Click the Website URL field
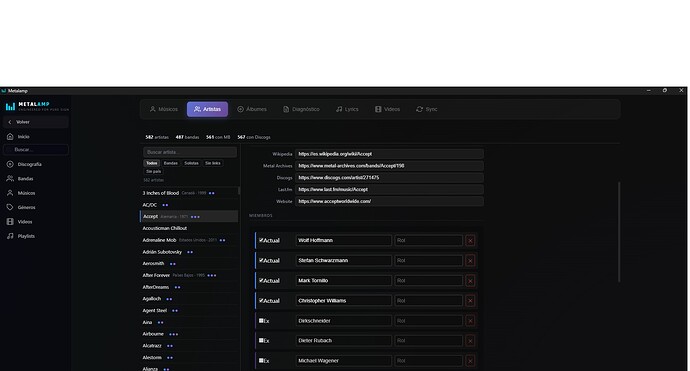This screenshot has height=371, width=690. (x=389, y=201)
